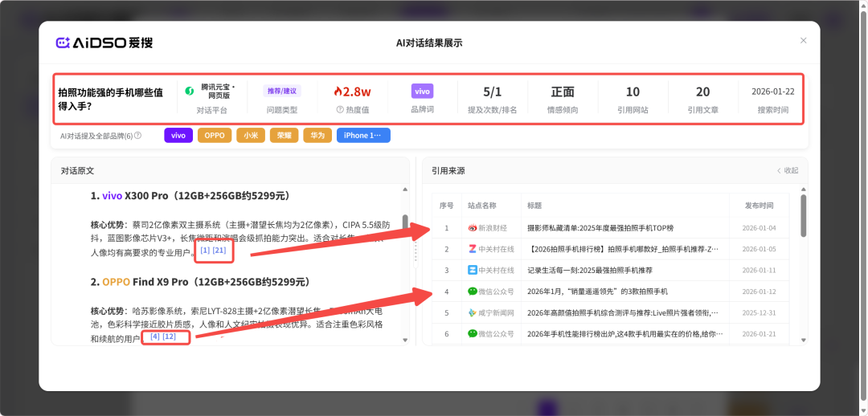Click the 腾讯元宝 platform icon
The height and width of the screenshot is (416, 868).
(x=190, y=92)
